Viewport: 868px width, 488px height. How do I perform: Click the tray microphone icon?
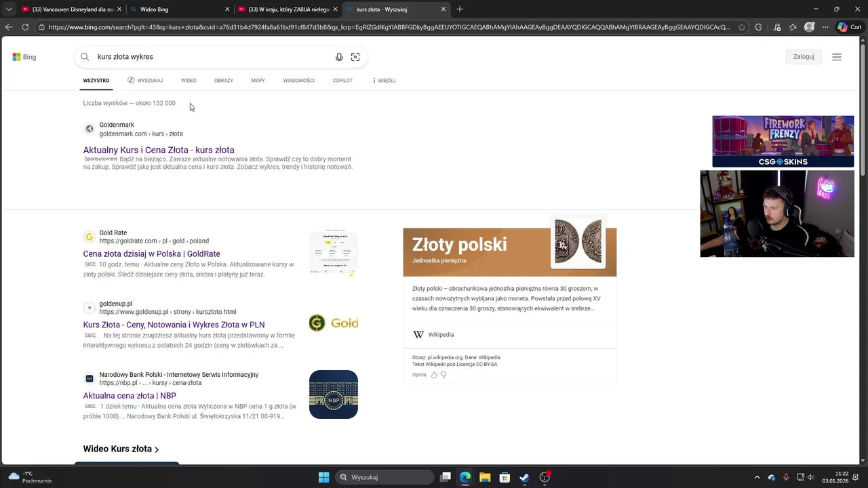tap(786, 477)
